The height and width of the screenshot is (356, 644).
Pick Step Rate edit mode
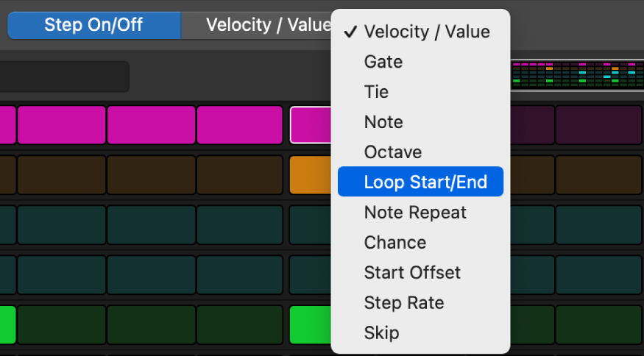click(x=403, y=303)
